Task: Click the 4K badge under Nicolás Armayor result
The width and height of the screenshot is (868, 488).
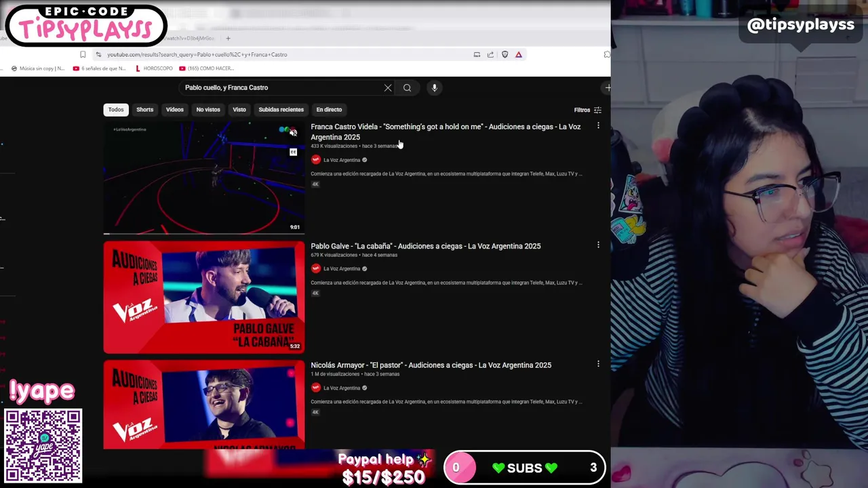Action: point(315,412)
